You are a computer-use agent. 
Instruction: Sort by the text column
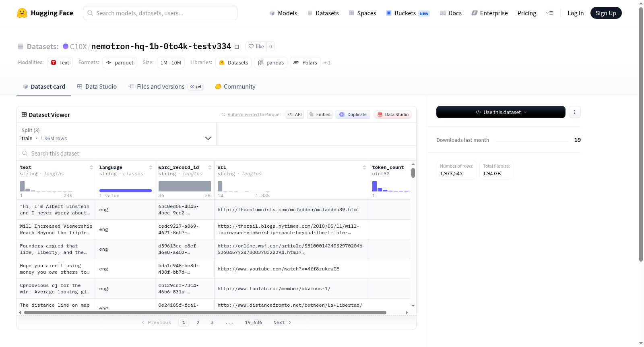91,167
